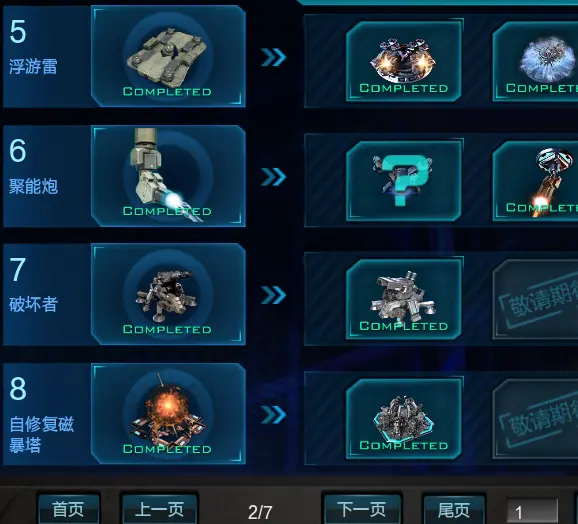Expand the upgrade arrows for 自修复磁暴塔
Viewport: 578px width, 524px height.
click(273, 415)
